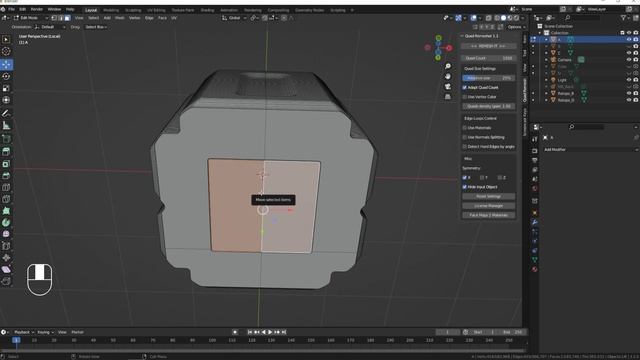640x360 pixels.
Task: Open the Global transform orientation dropdown
Action: 233,18
